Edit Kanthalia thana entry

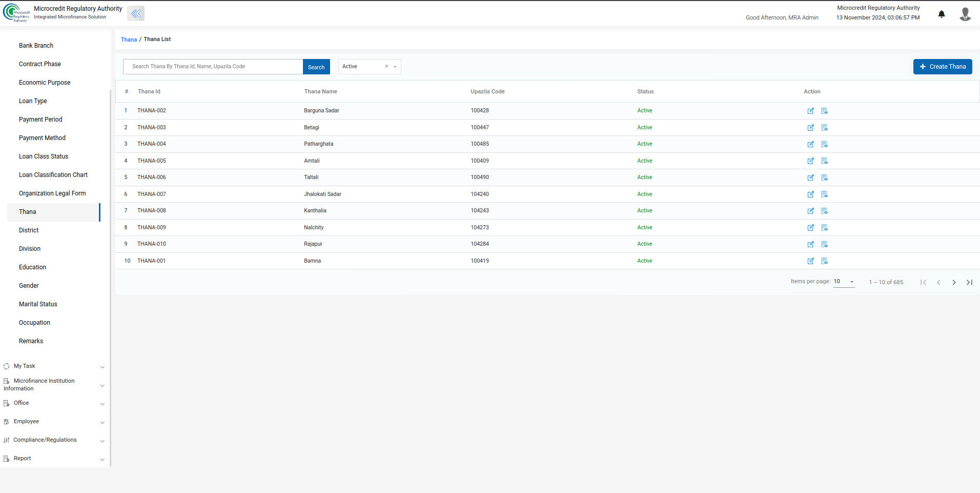click(811, 211)
